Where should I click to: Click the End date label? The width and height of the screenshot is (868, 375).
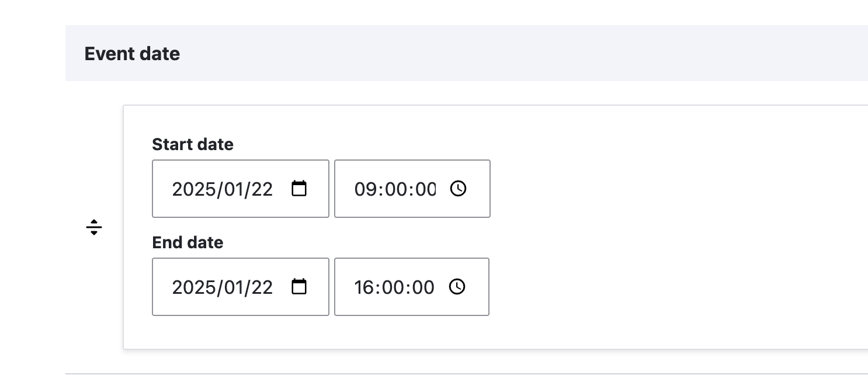pyautogui.click(x=188, y=242)
